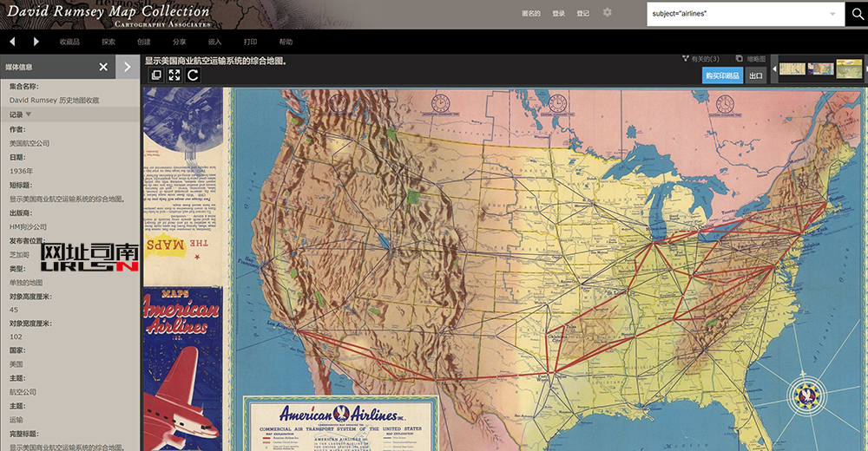
Task: Click the previous arrow in navigation bar
Action: (x=13, y=42)
